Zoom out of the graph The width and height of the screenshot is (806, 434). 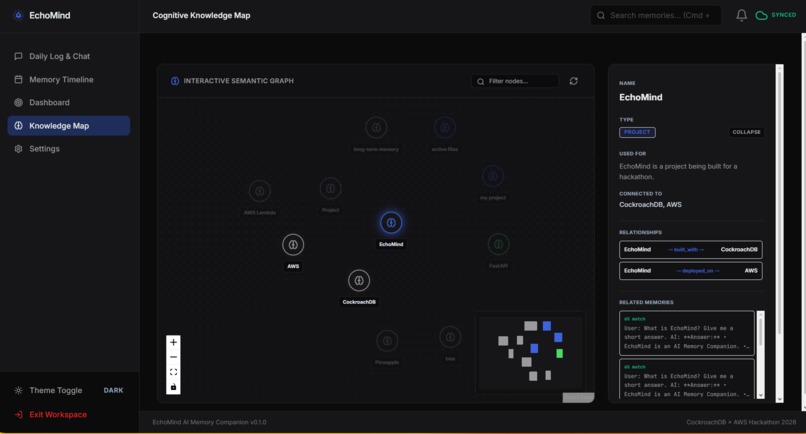(x=173, y=357)
